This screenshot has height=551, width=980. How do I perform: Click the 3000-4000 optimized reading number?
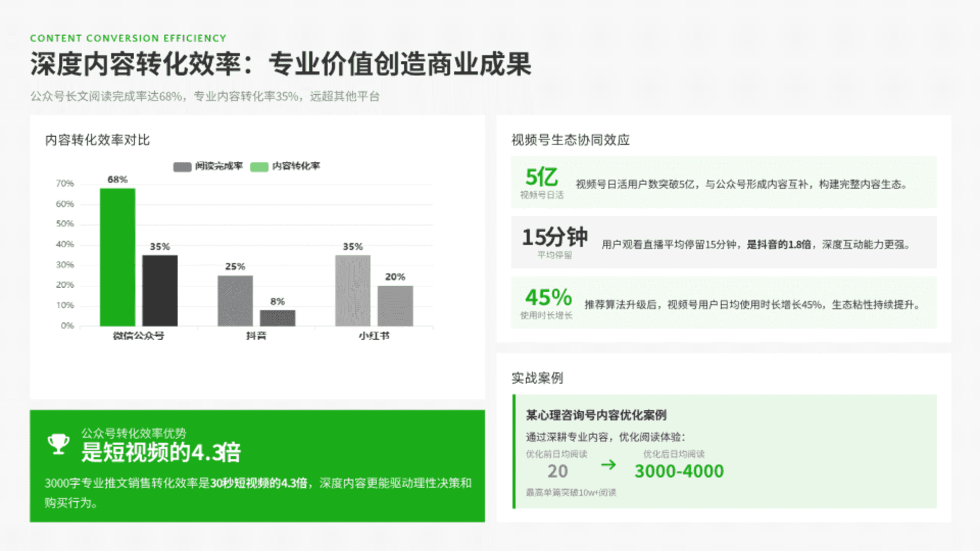coord(679,471)
